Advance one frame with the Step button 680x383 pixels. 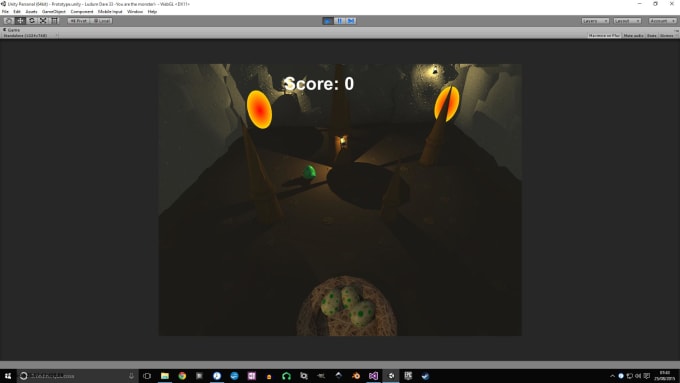click(351, 21)
